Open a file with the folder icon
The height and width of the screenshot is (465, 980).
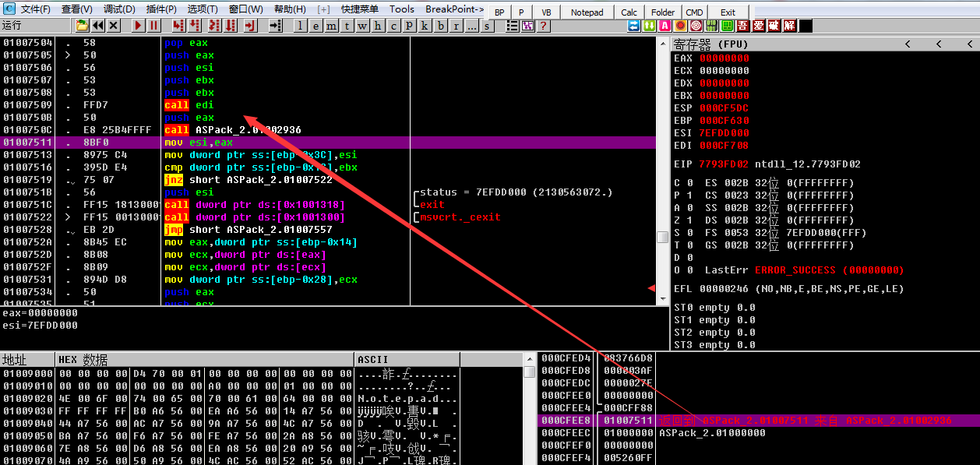[82, 26]
